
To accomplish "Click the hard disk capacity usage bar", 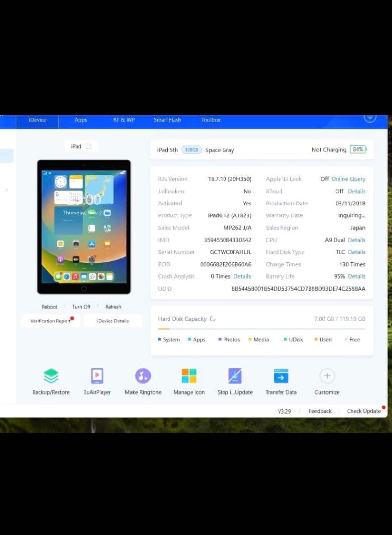I will pos(262,329).
